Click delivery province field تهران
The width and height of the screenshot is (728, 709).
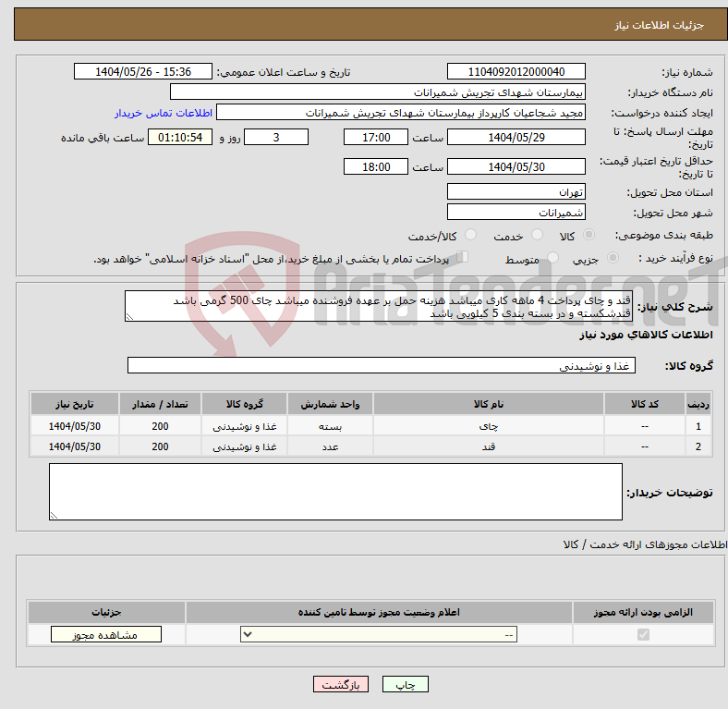click(x=516, y=191)
